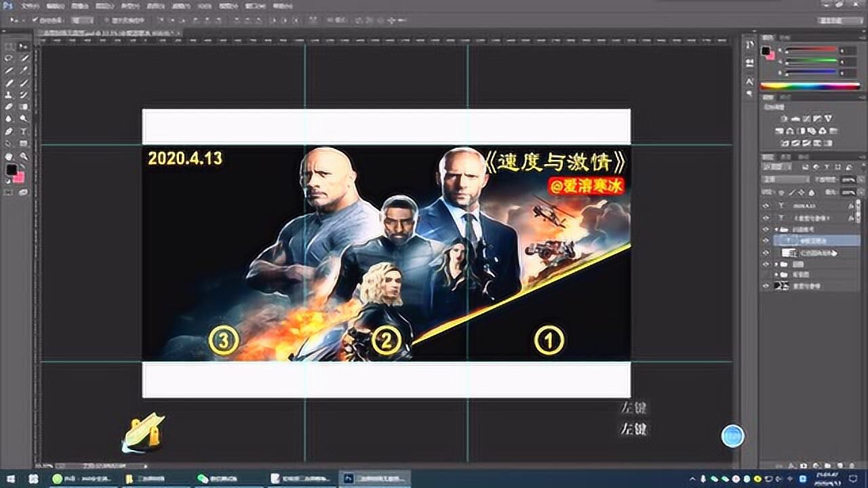Switch to the Swatches tab
The height and width of the screenshot is (488, 868).
tap(783, 37)
